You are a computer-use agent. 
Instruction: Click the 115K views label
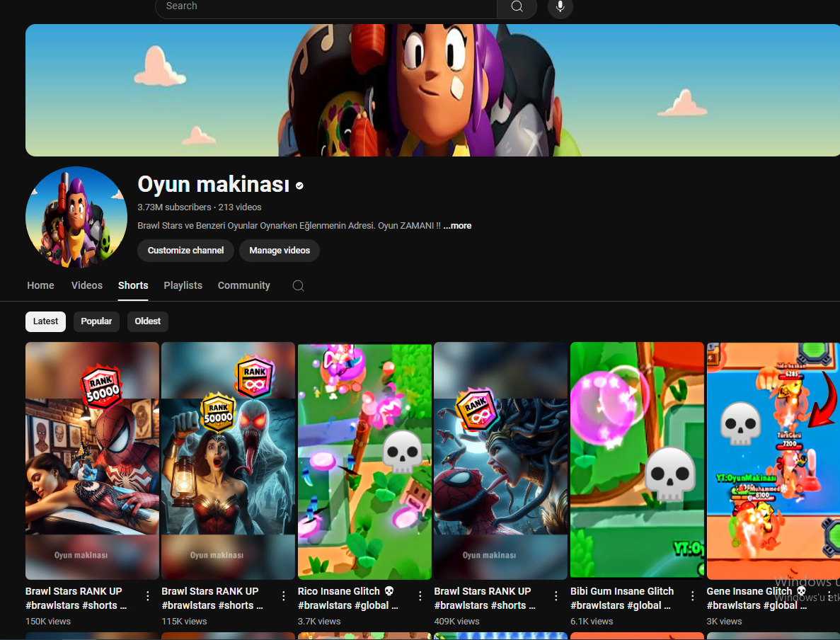[184, 622]
